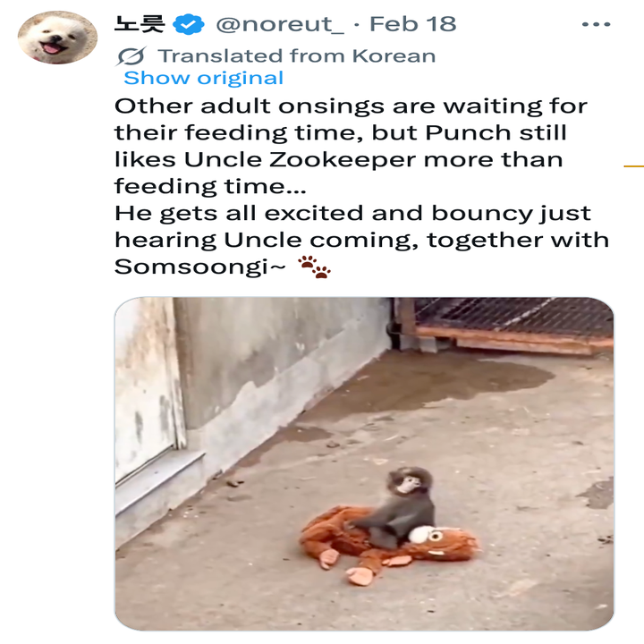Open the @noreut_ profile handle
Image resolution: width=644 pixels, height=644 pixels.
click(280, 24)
